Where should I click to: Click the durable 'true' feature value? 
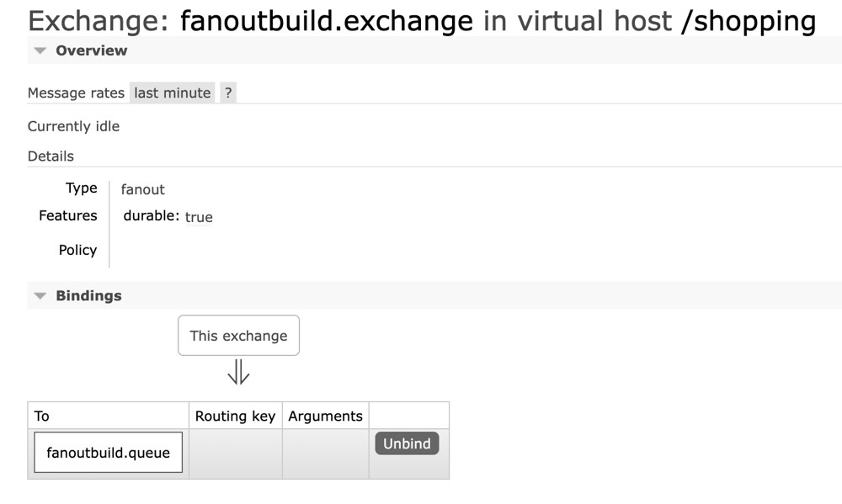point(199,217)
